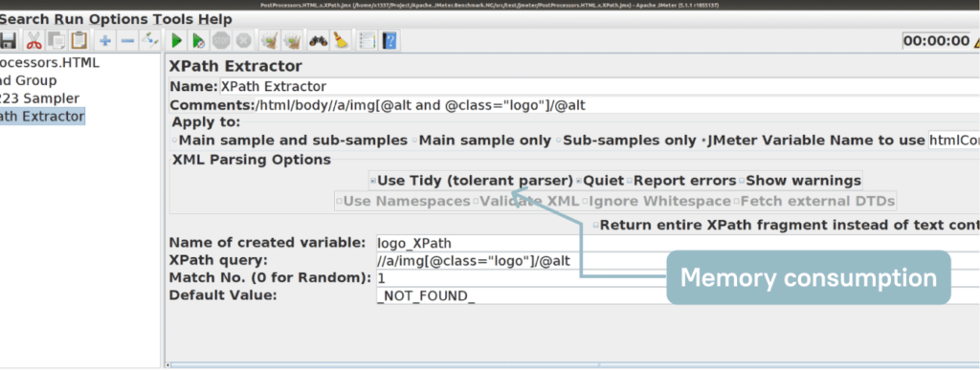Click the horizontal scrollbar at panel bottom

coord(572,365)
